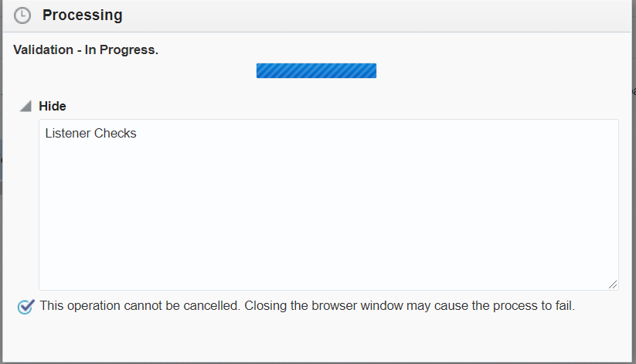Click the Validation - In Progress status text
636x364 pixels.
tap(86, 50)
